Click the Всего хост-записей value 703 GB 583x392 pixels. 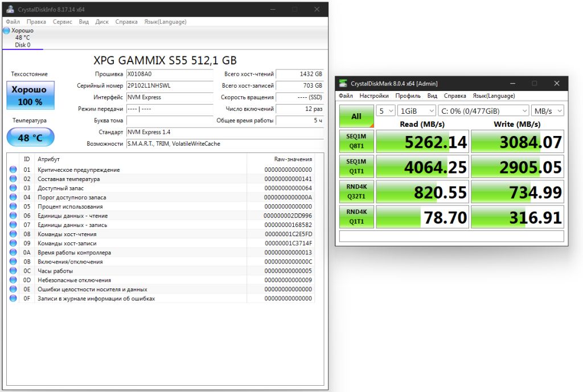pos(299,85)
